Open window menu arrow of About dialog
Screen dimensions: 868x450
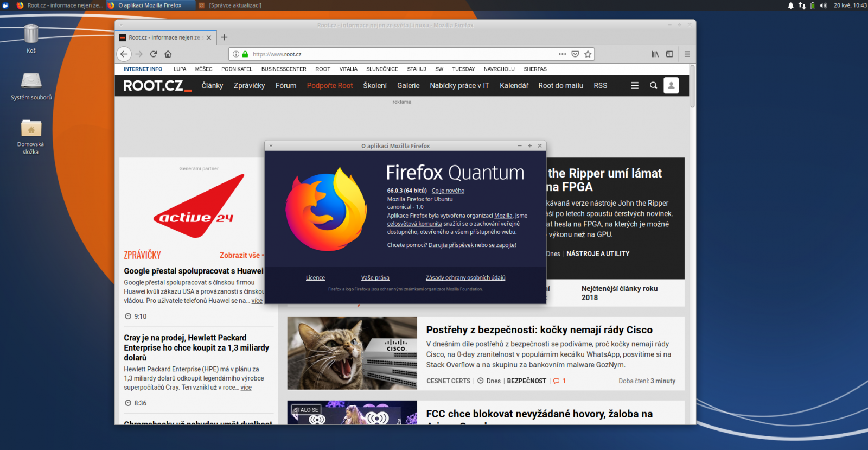click(271, 145)
